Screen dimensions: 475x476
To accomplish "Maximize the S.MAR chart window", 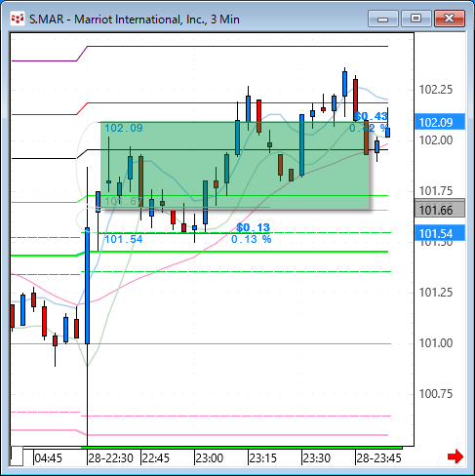I will click(x=416, y=19).
